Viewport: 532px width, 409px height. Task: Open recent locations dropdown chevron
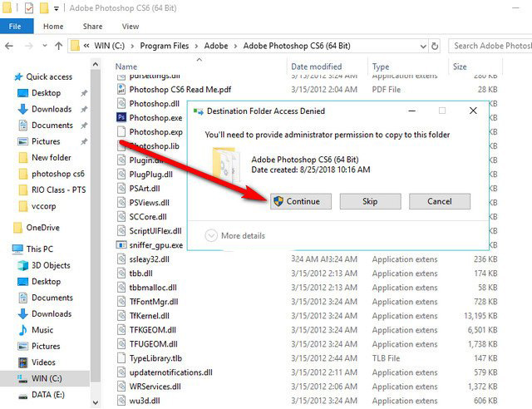coord(44,46)
